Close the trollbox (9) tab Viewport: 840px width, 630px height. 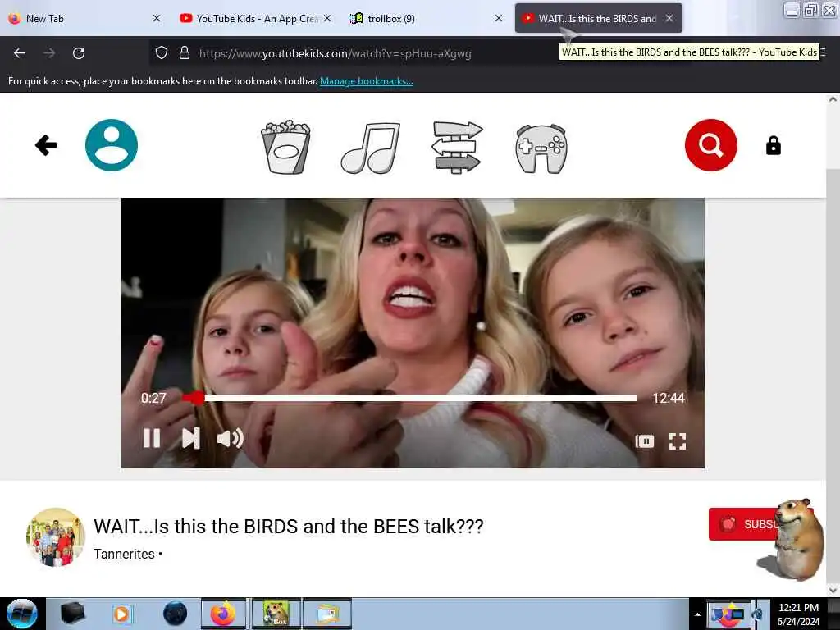coord(498,18)
